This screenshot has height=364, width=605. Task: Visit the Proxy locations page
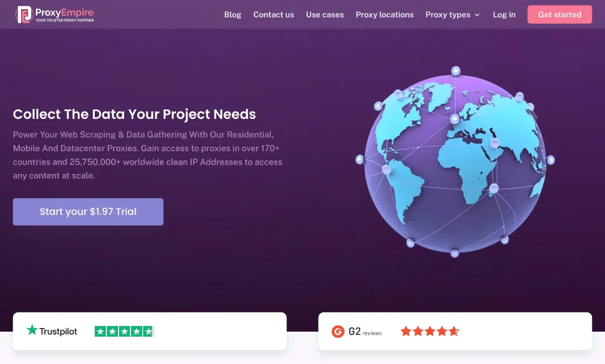coord(384,15)
